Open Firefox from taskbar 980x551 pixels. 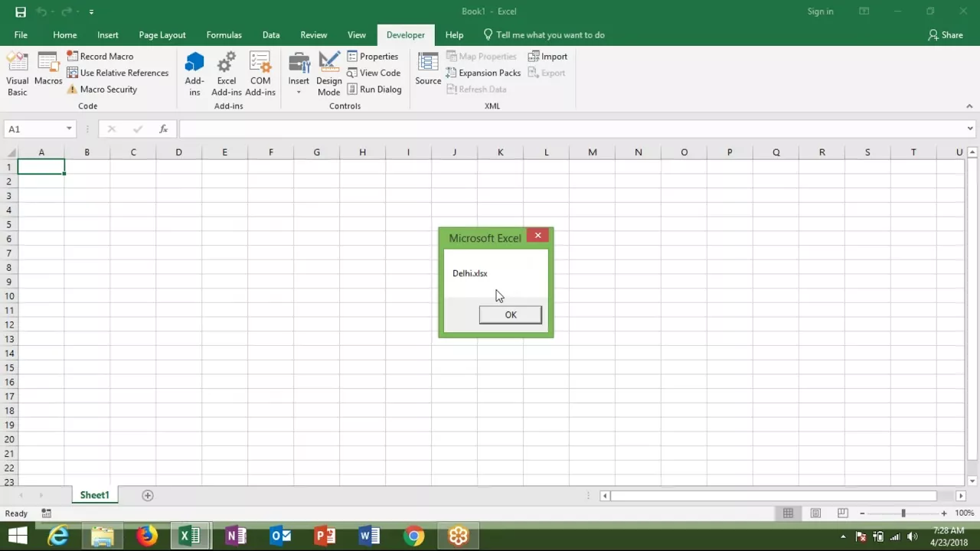[146, 536]
